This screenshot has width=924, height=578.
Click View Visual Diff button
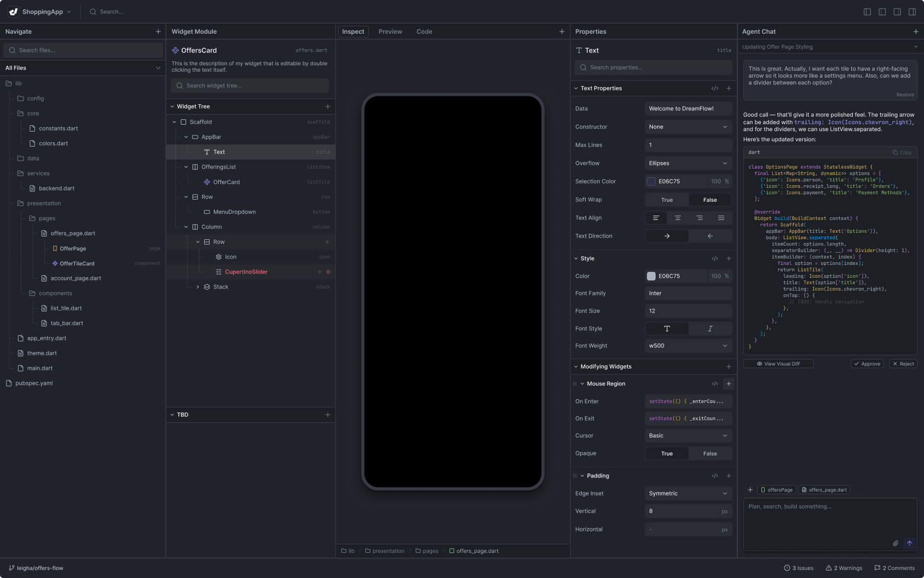pyautogui.click(x=778, y=363)
